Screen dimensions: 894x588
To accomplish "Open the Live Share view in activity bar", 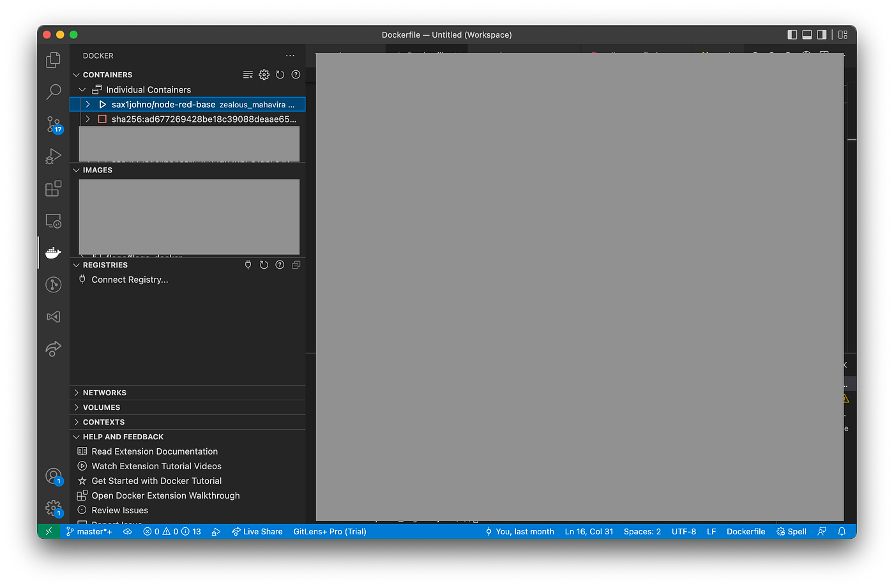I will pos(54,349).
